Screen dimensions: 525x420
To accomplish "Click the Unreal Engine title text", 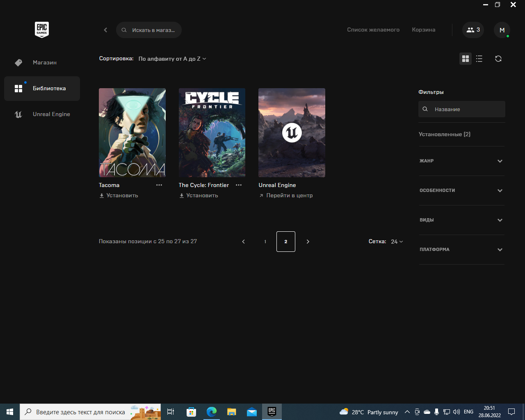I will (277, 185).
